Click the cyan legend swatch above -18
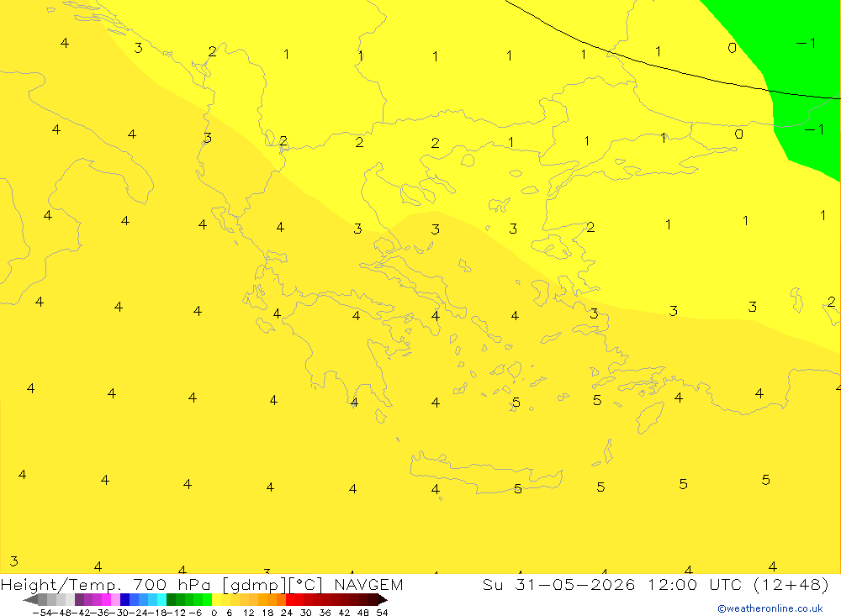Viewport: 841px width, 616px height. pyautogui.click(x=161, y=600)
